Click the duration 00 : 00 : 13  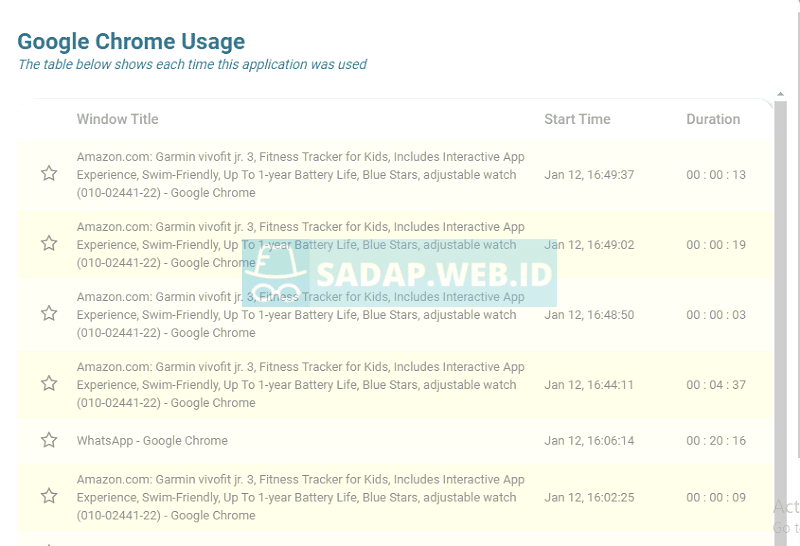pos(716,175)
